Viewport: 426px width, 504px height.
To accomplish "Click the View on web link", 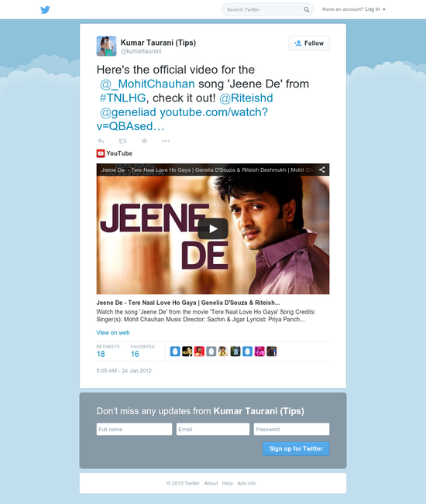I will 113,333.
